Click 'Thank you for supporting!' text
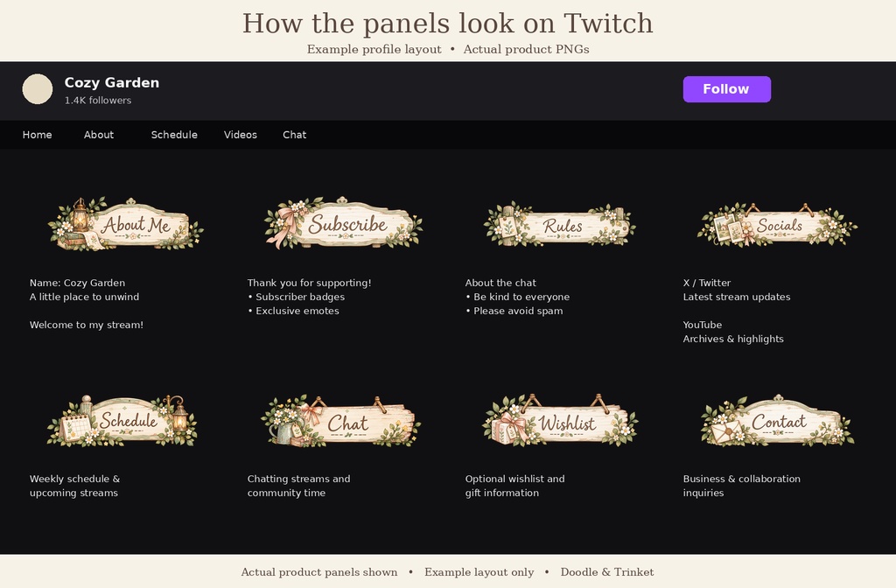 point(309,283)
